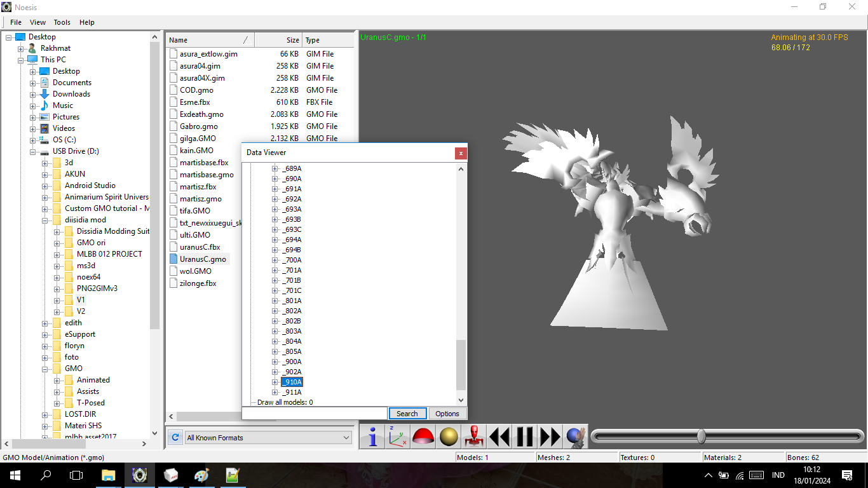Click the Options button in Data Viewer

tap(447, 414)
